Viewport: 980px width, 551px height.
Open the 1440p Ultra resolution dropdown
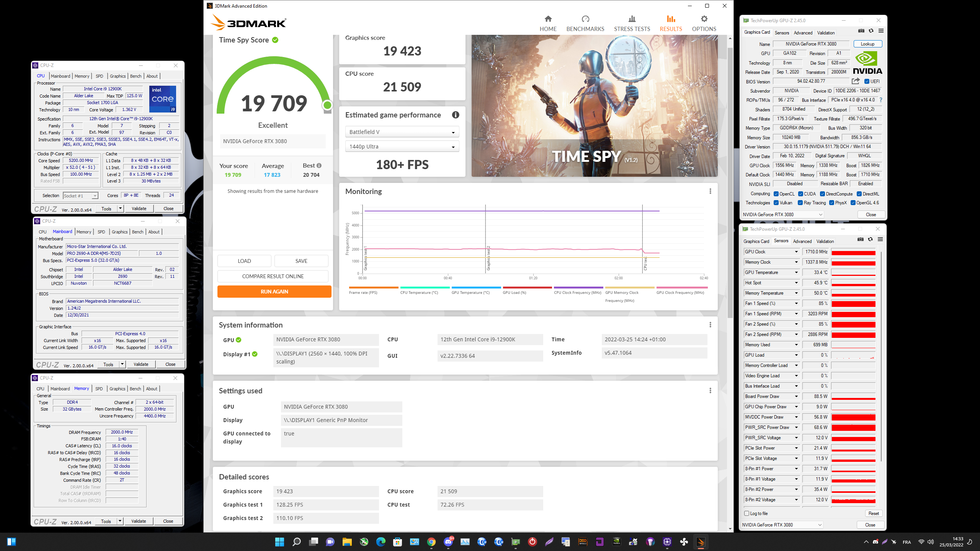[402, 147]
